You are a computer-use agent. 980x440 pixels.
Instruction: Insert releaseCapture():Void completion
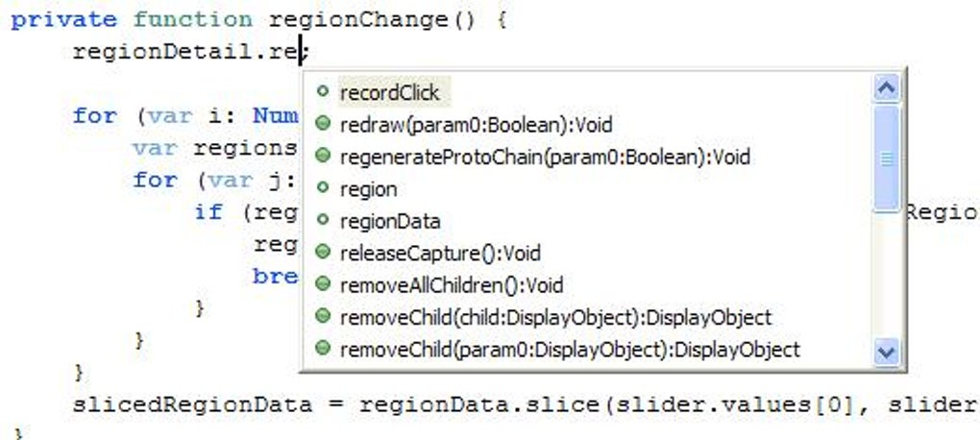coord(440,254)
